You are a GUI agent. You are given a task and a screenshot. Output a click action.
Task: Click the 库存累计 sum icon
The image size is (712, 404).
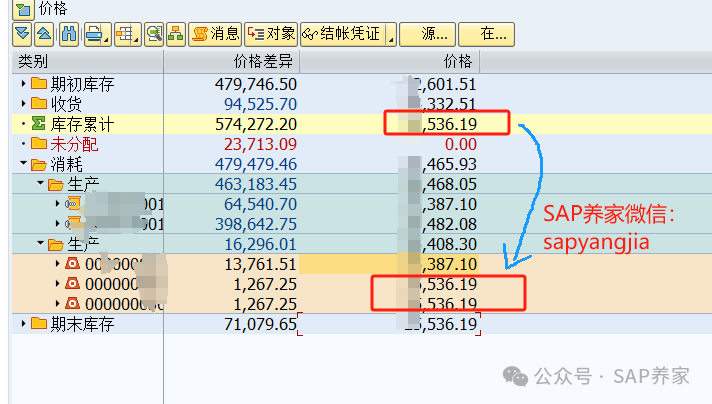tap(39, 124)
